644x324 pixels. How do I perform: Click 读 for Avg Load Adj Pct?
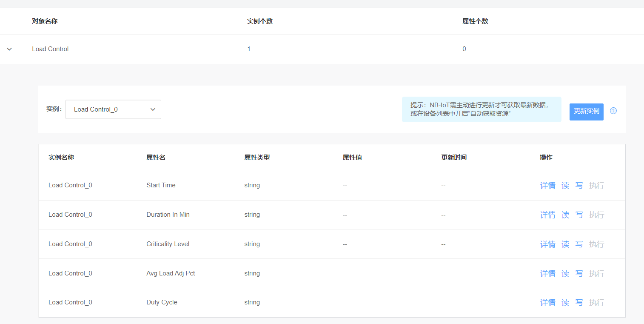[565, 274]
